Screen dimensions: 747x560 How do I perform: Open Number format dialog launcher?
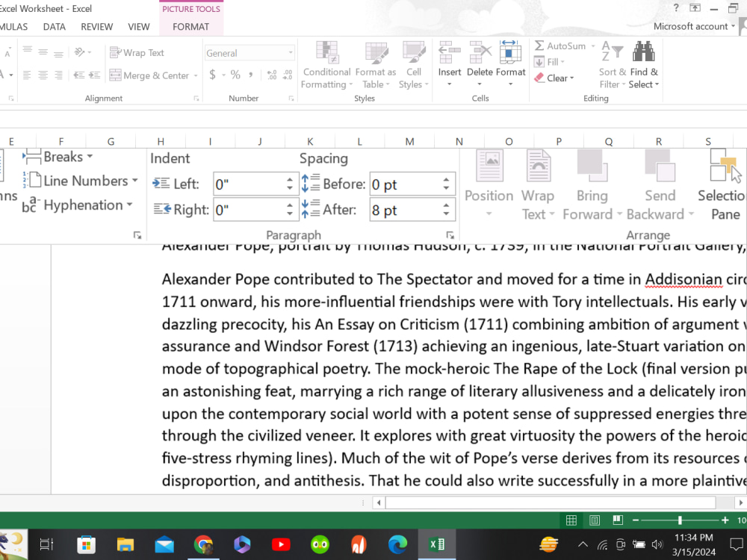tap(291, 99)
